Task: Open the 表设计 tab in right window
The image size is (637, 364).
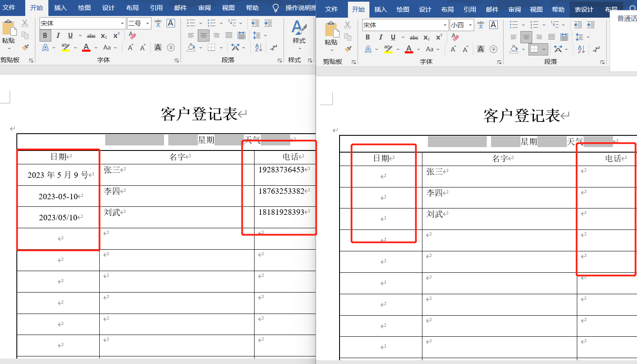Action: click(584, 9)
